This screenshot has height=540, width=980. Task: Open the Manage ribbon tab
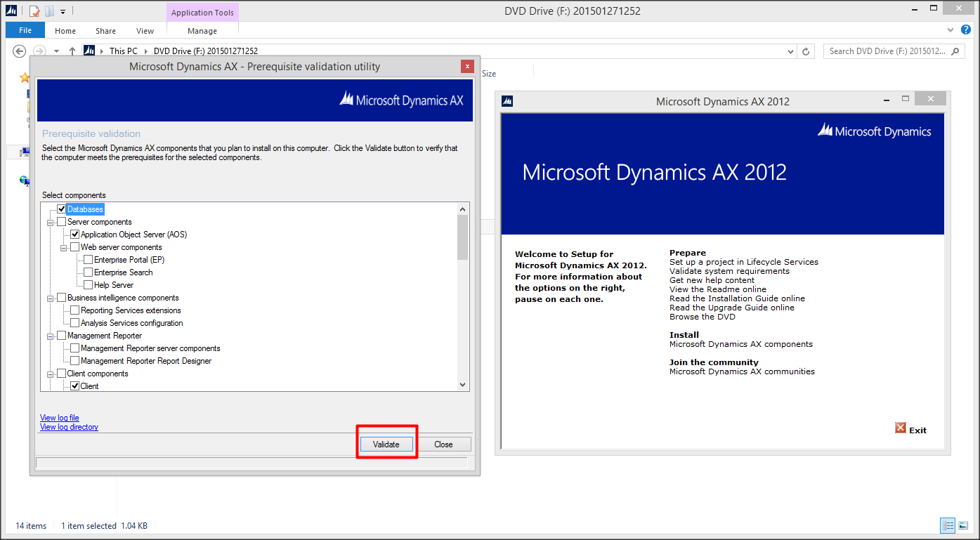[202, 31]
